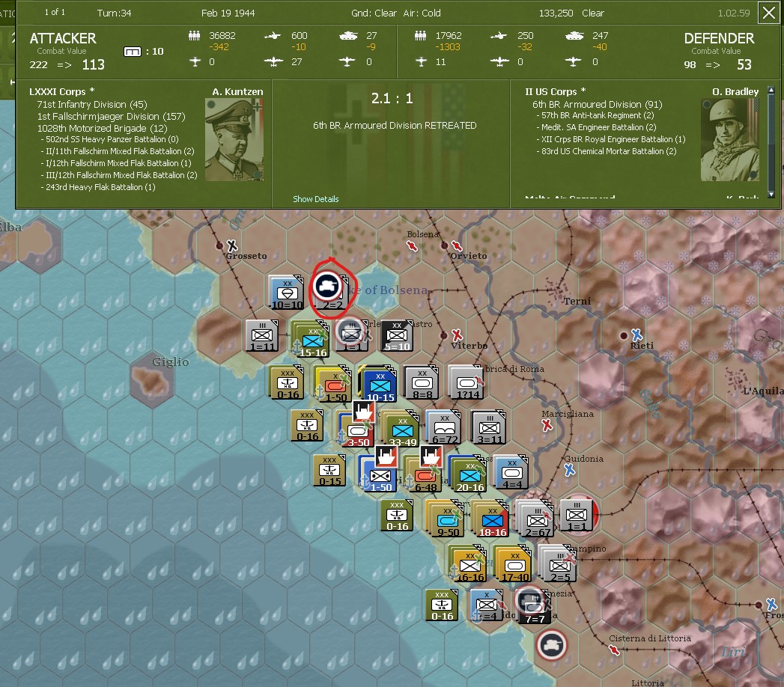Click defender tank icon showing 247
The height and width of the screenshot is (687, 784).
574,35
